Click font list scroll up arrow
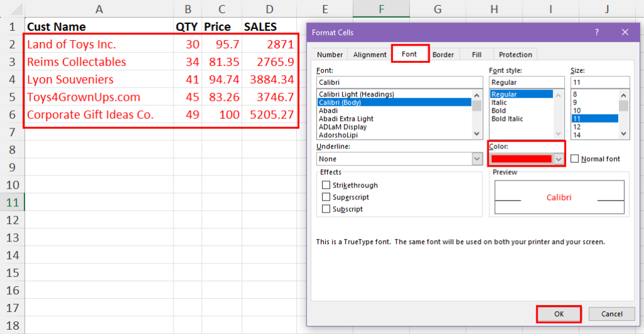 pos(477,96)
